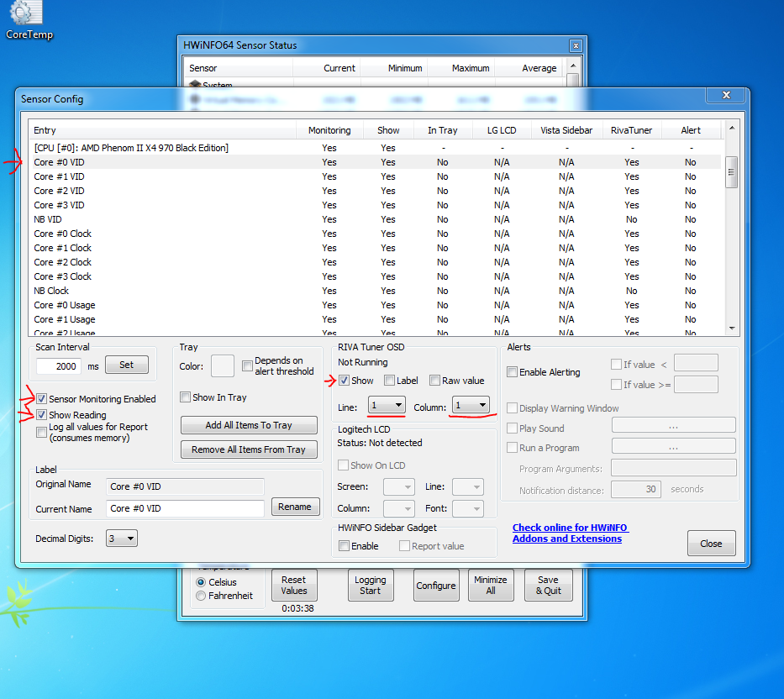
Task: Check Show In Tray option
Action: pos(185,397)
